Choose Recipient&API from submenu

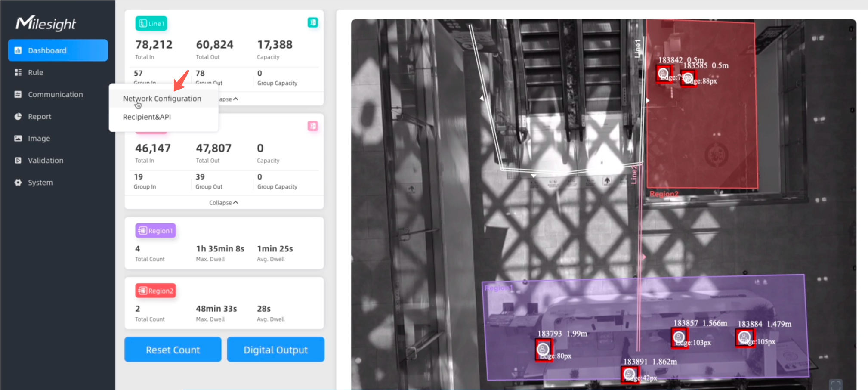tap(147, 117)
